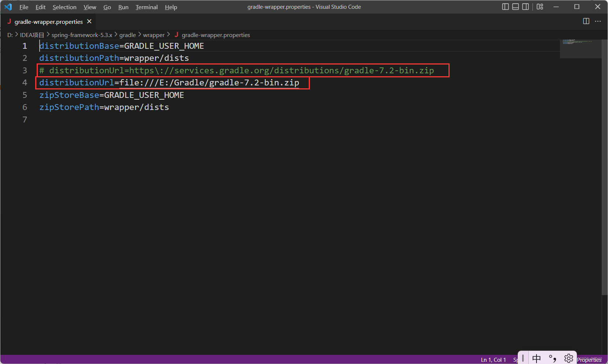Switch the IME Chinese 中 mode indicator

pos(536,359)
